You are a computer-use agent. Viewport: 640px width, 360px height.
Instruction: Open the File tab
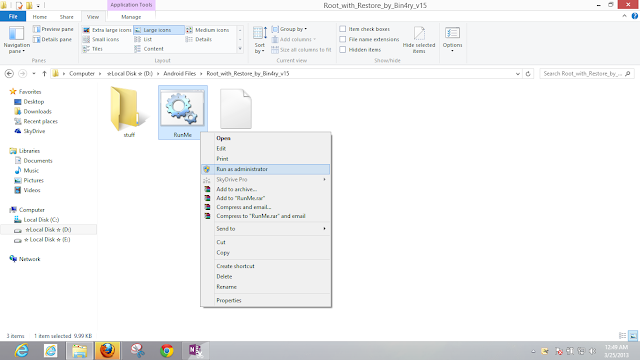click(x=13, y=16)
